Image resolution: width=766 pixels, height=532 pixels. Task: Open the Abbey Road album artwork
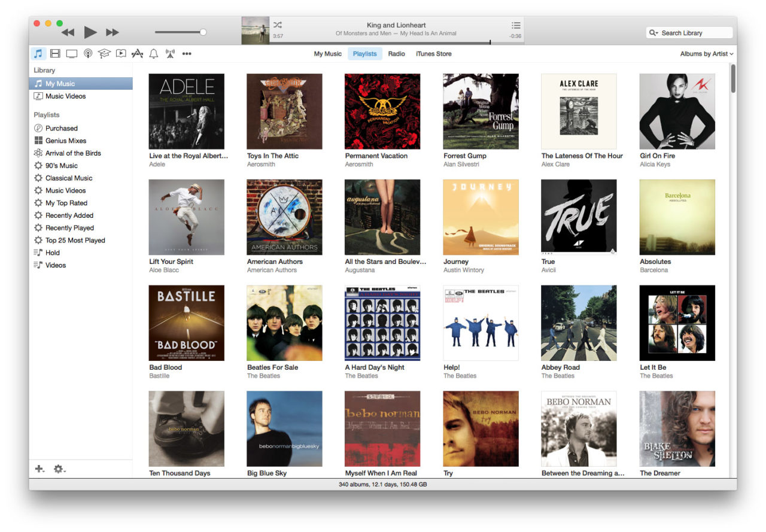579,323
